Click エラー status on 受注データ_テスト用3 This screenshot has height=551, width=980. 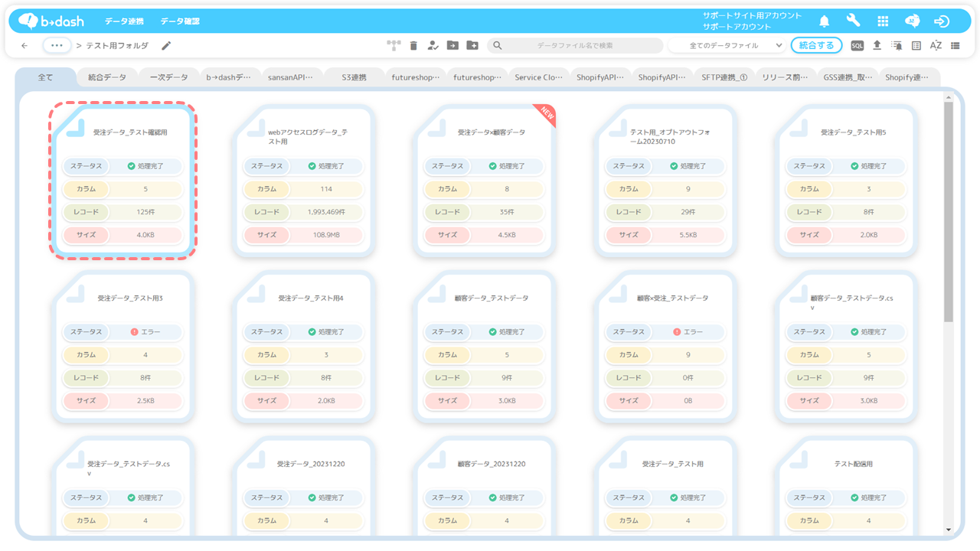[145, 332]
